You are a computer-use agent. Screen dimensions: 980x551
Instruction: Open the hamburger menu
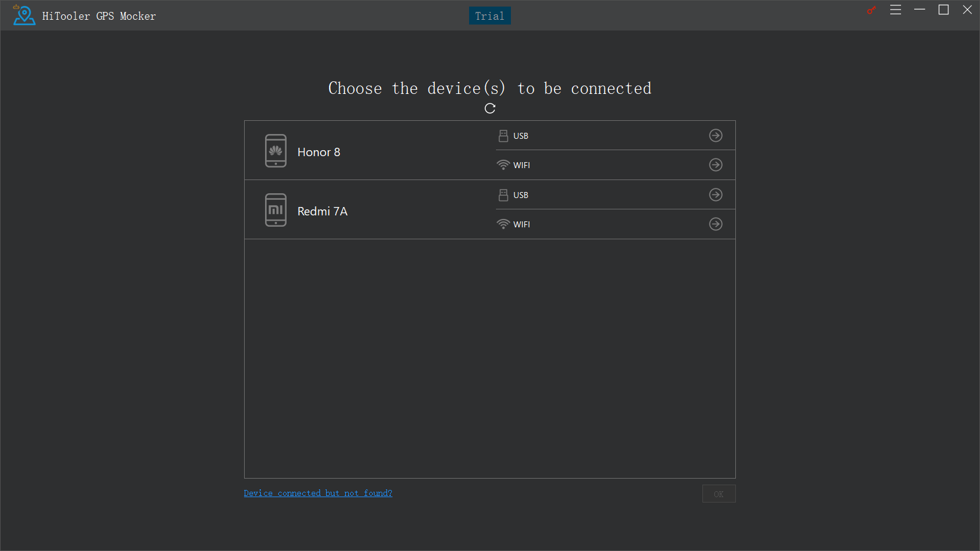pos(896,10)
